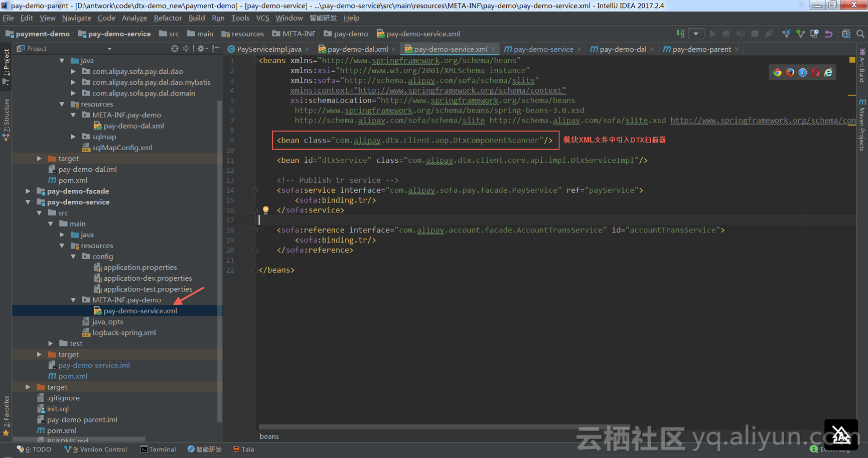The width and height of the screenshot is (868, 458).
Task: Open the 9: Version Control tool window
Action: 96,449
